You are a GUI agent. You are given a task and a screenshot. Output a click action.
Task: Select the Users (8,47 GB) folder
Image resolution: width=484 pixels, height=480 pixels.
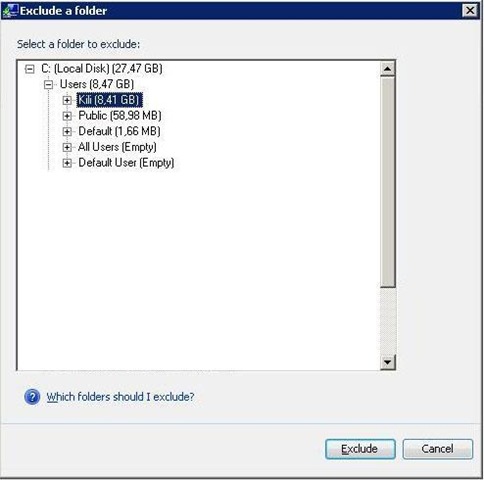click(97, 84)
